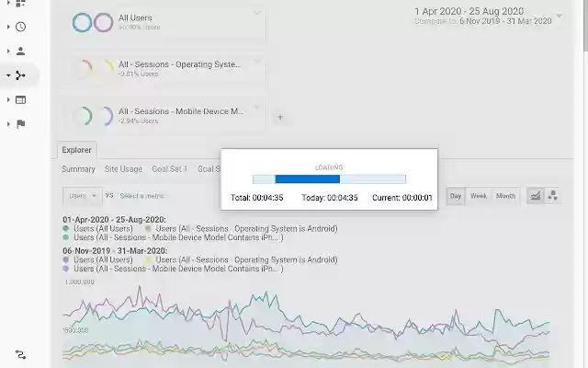Open the All Users segment dropdown chevron
588x368 pixels.
[257, 13]
